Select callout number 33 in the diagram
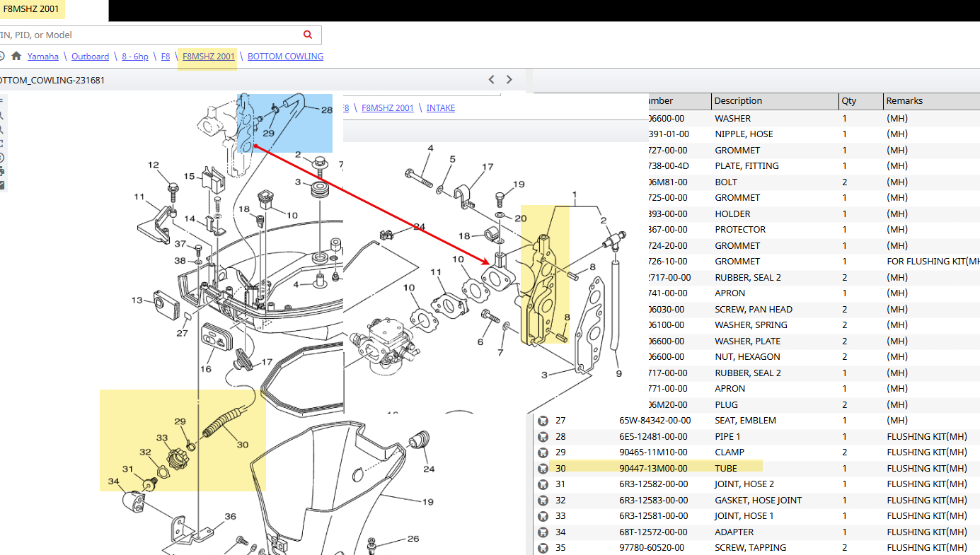 [x=163, y=438]
